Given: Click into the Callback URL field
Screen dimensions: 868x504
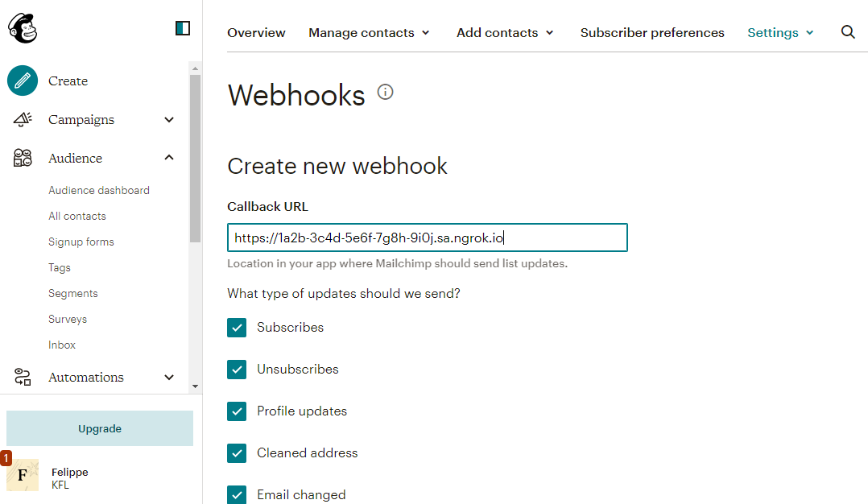Looking at the screenshot, I should coord(428,238).
